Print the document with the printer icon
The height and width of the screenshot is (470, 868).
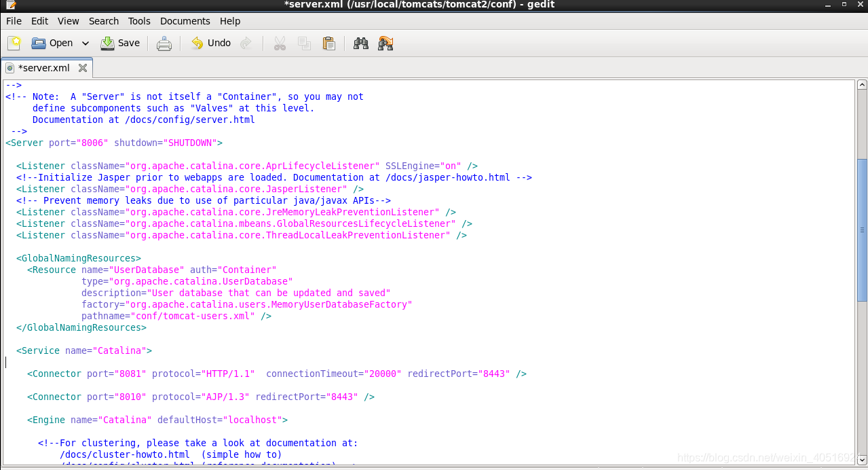pos(164,43)
